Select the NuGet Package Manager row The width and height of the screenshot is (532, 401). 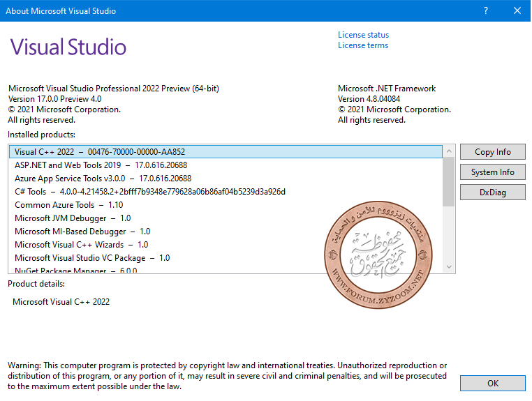226,270
